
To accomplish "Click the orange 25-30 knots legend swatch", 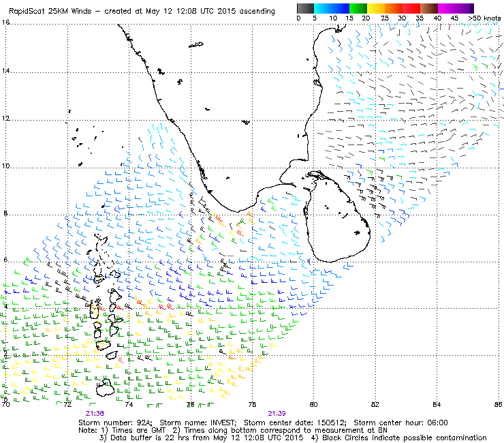I will coord(394,8).
